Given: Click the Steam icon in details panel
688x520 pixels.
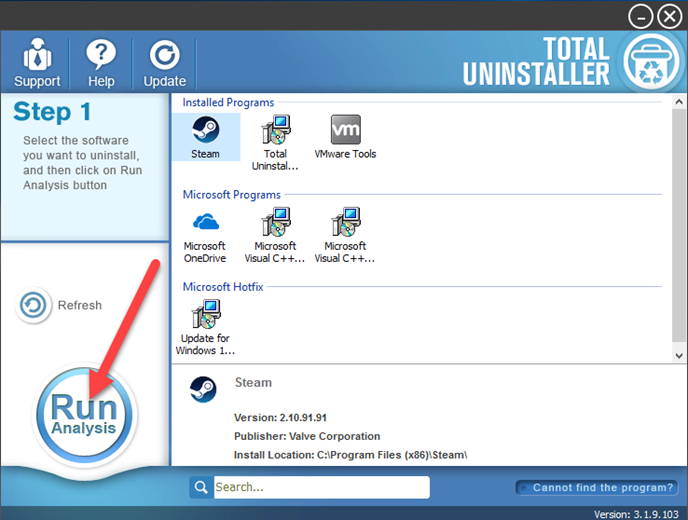Looking at the screenshot, I should point(203,389).
